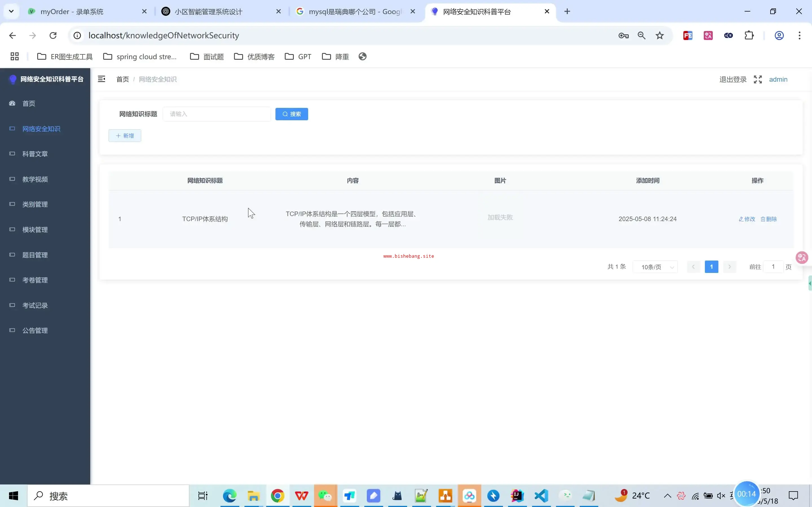Click the 首页 breadcrumb link
Screen dimensions: 812x507
point(122,79)
